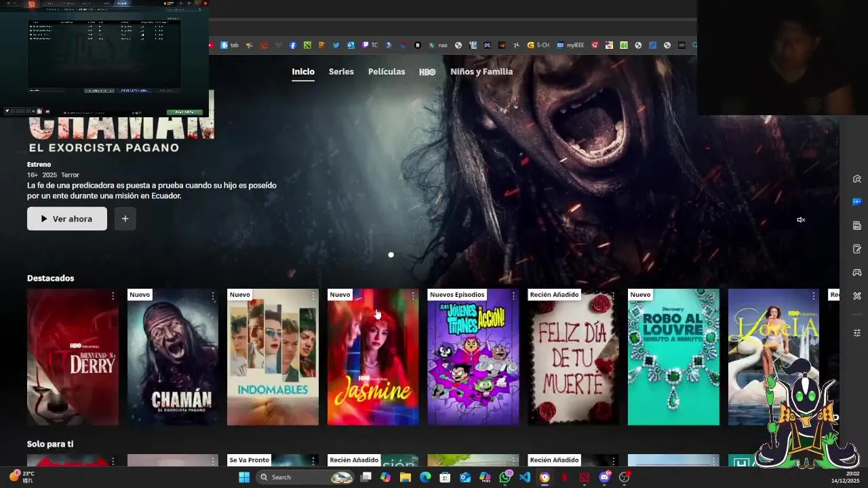Open the Jasmine poster
868x488 pixels.
click(x=373, y=357)
